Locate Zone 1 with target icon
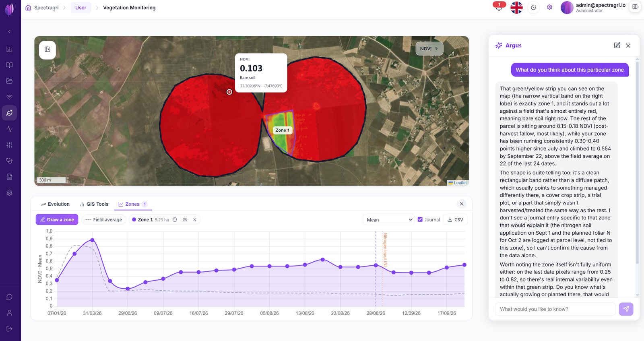The image size is (644, 341). tap(175, 220)
